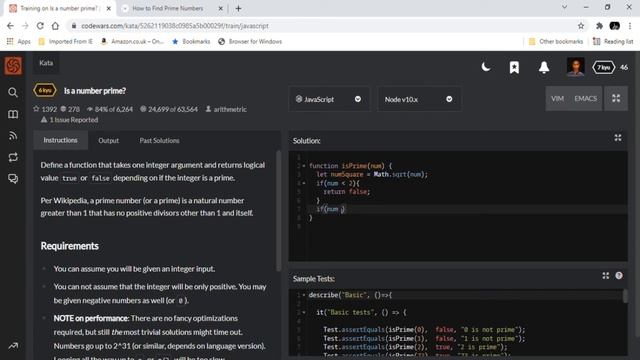Open the discussions chat icon in sidebar

(x=13, y=179)
